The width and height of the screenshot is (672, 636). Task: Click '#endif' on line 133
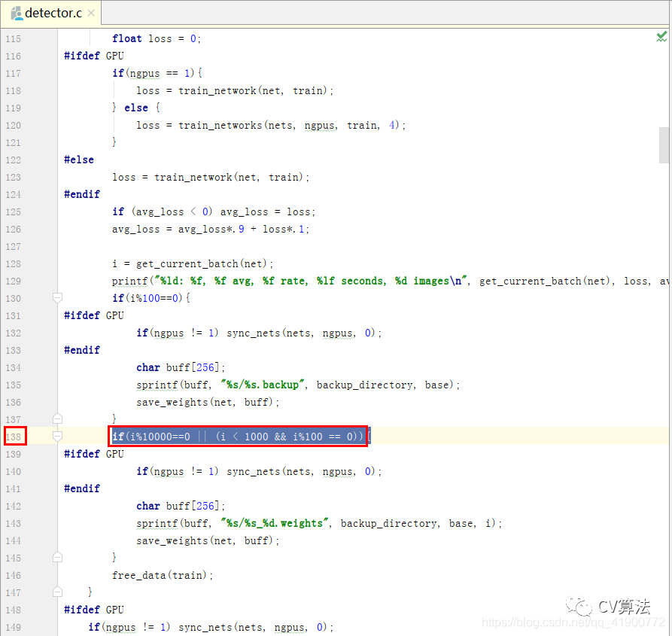pyautogui.click(x=82, y=350)
